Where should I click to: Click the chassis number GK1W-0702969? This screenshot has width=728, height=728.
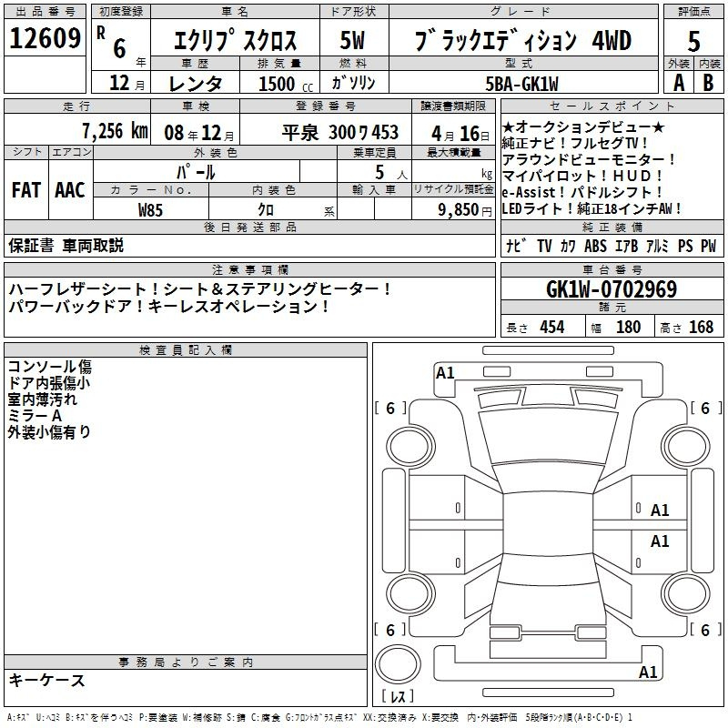611,290
